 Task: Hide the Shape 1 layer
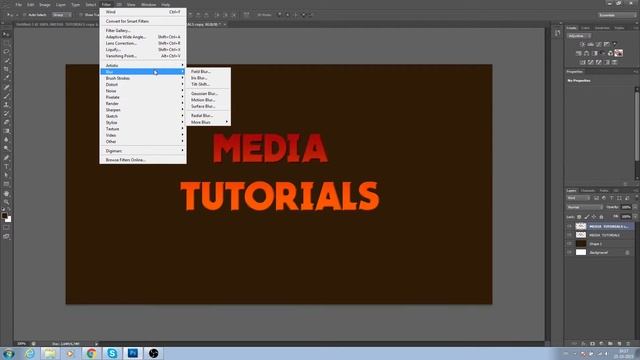[569, 244]
